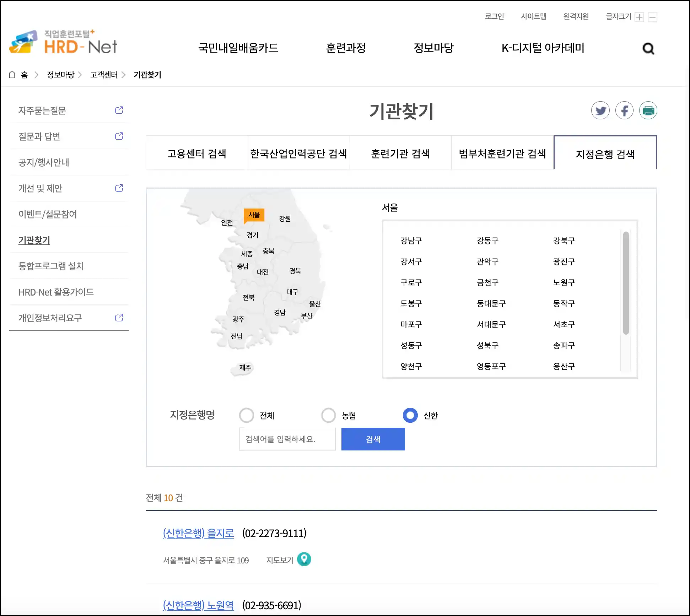Select 경기 region on map
This screenshot has width=690, height=616.
coord(253,235)
